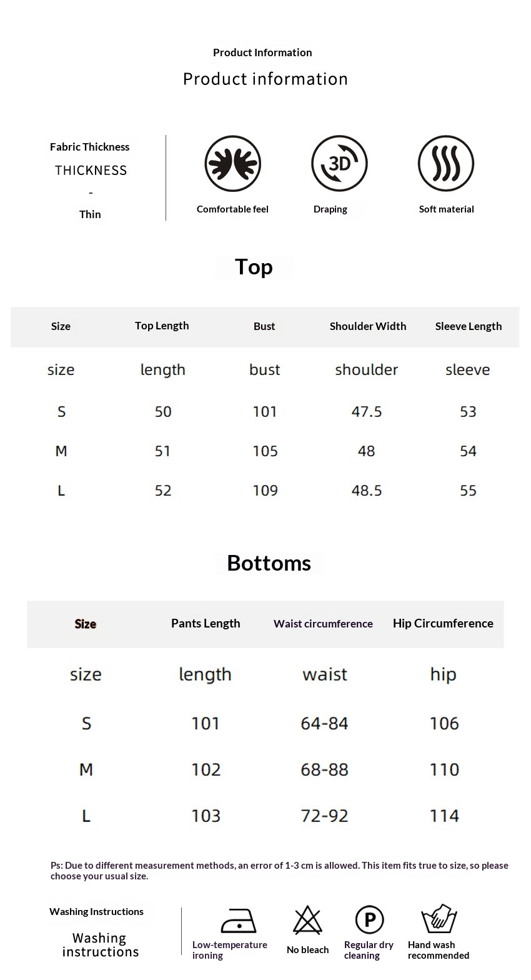
Task: Select the Sleeve Length column header
Action: click(x=469, y=326)
